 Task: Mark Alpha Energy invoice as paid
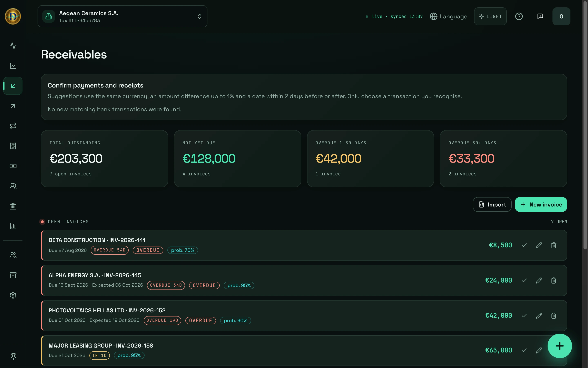coord(524,280)
